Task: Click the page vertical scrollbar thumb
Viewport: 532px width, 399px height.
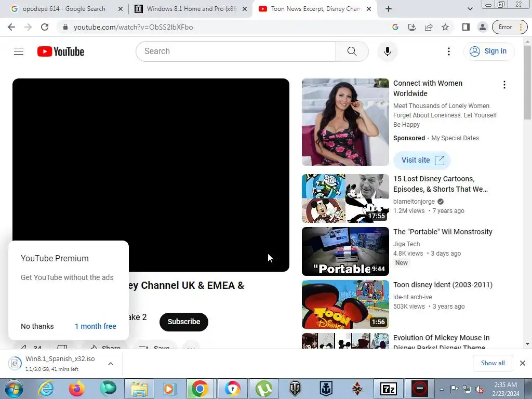Action: [527, 83]
